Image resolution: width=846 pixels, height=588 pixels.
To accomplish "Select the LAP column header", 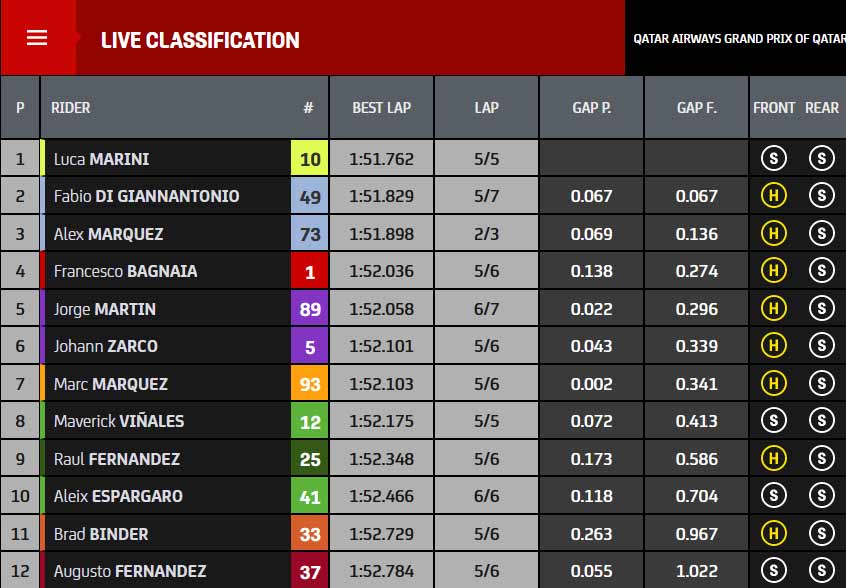I will click(486, 107).
